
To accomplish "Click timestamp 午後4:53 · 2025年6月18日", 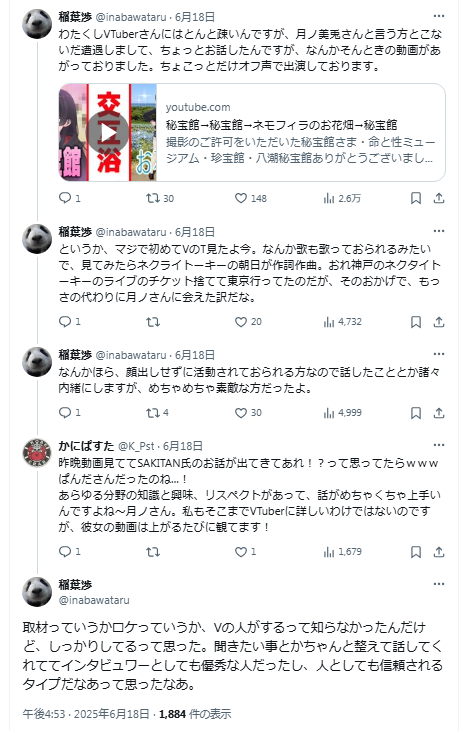I will (86, 714).
